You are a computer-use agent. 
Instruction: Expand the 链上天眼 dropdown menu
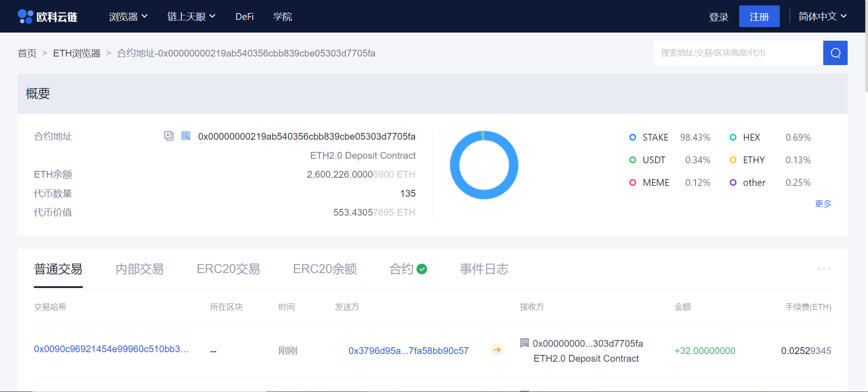coord(191,17)
